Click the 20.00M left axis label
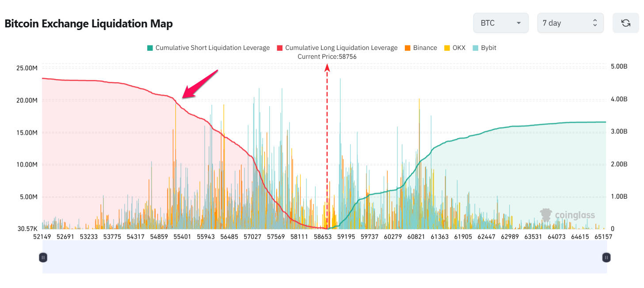Image resolution: width=644 pixels, height=288 pixels. point(27,100)
